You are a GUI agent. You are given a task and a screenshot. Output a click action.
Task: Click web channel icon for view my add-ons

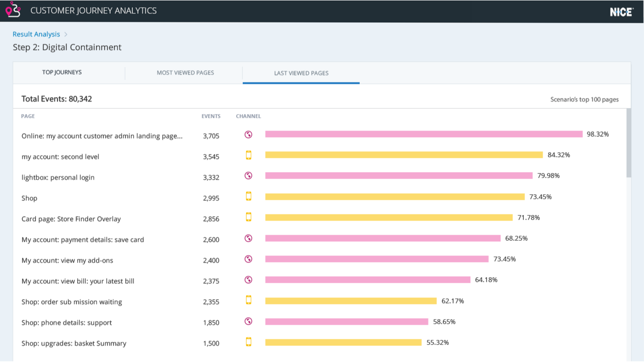click(x=248, y=259)
